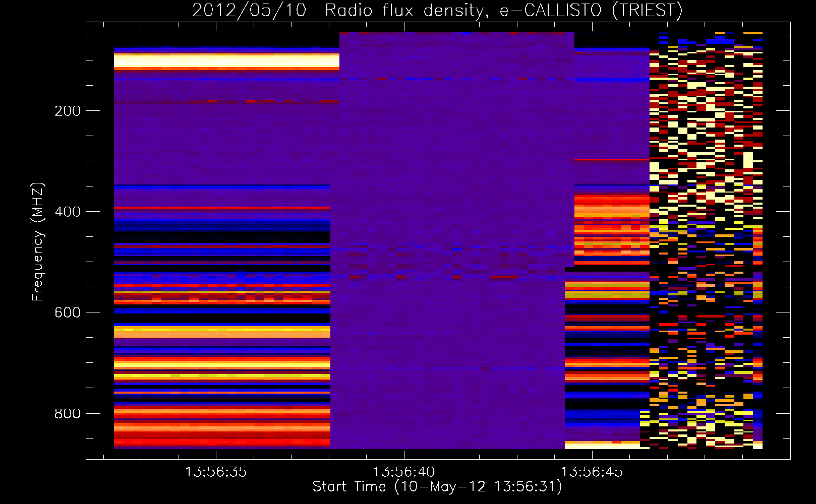This screenshot has width=816, height=504.
Task: Click the 600 frequency tick label
Action: tap(68, 312)
